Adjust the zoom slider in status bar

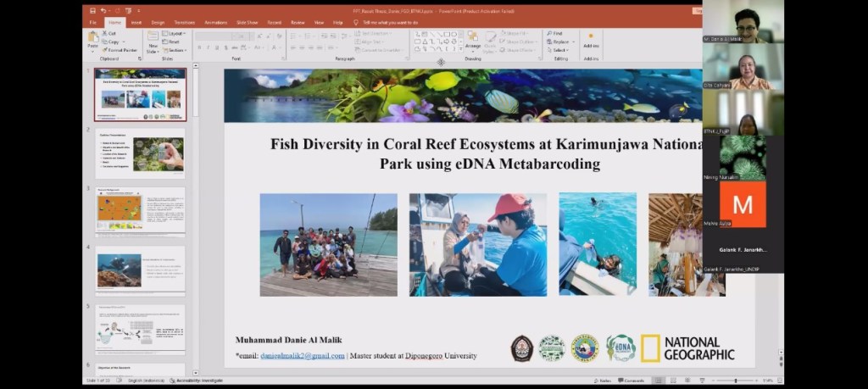734,381
